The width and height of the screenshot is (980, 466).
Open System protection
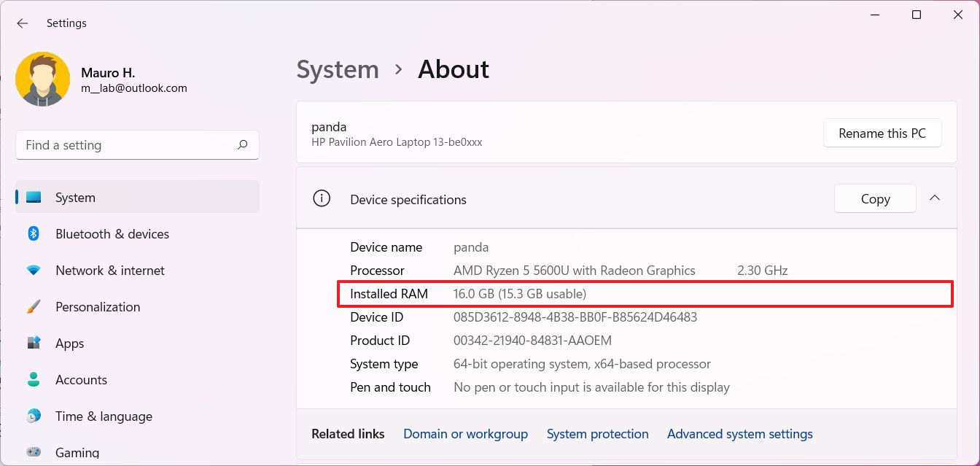(x=597, y=433)
